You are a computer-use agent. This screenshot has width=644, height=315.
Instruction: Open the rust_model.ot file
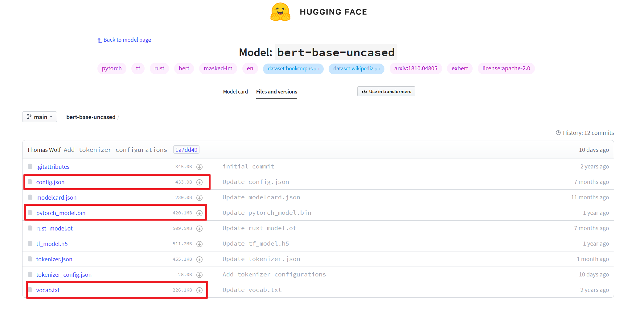[x=54, y=228]
